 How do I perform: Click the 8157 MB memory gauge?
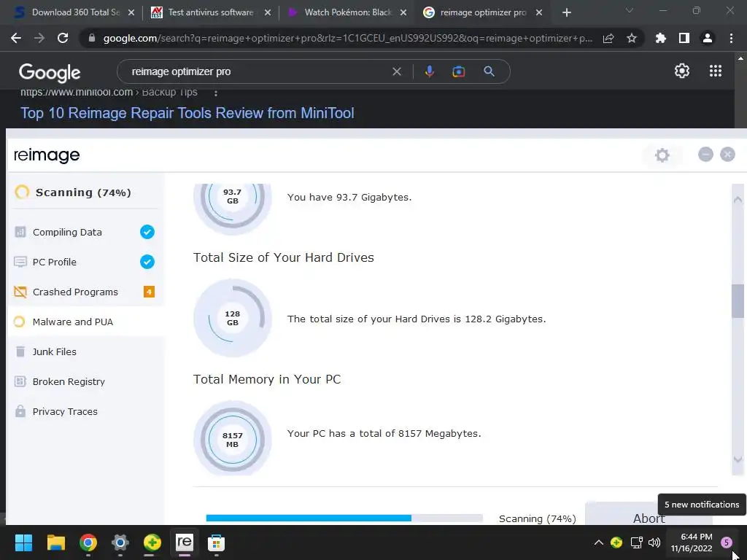pos(233,438)
